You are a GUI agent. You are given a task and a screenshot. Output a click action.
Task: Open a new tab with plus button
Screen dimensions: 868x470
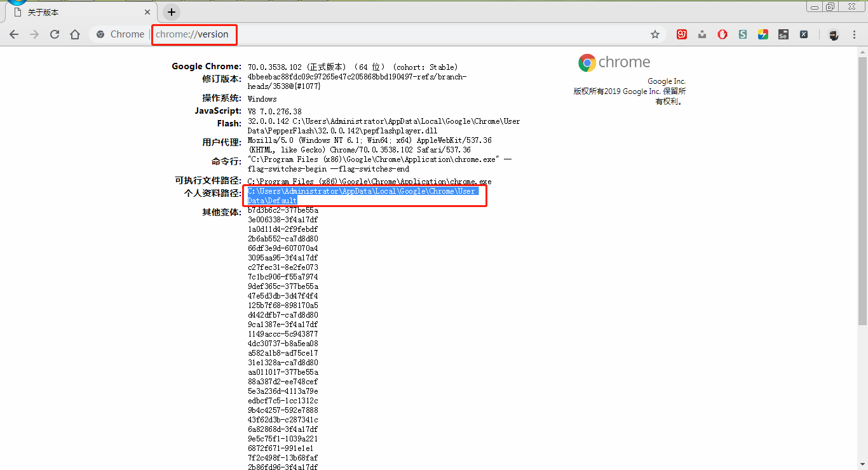pos(172,12)
